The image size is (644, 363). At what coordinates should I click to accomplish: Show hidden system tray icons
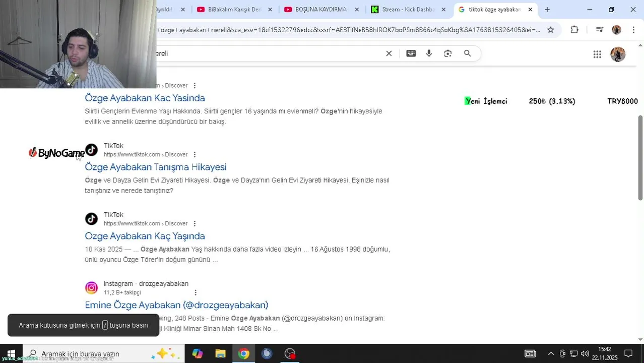[551, 354]
